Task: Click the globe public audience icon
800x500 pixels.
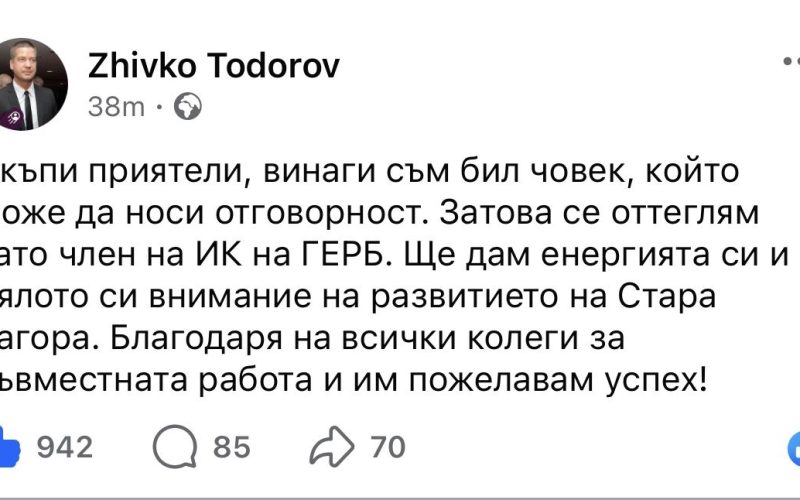Action: (x=187, y=107)
